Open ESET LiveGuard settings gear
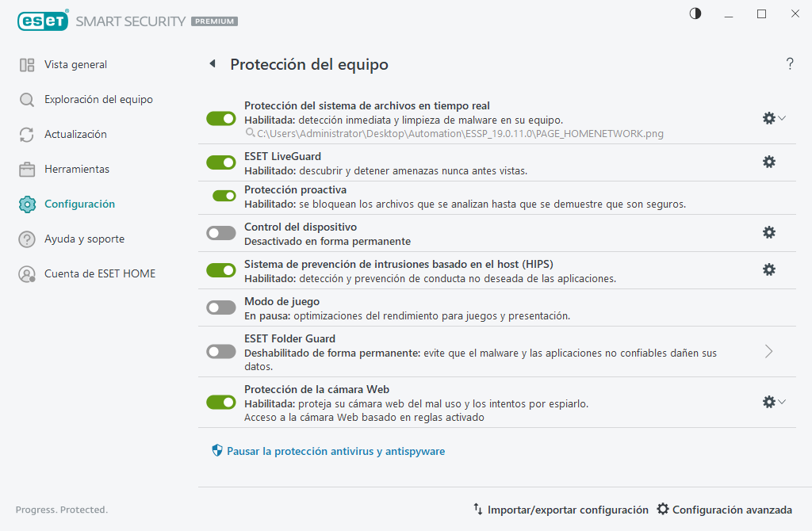The height and width of the screenshot is (531, 812). (768, 162)
